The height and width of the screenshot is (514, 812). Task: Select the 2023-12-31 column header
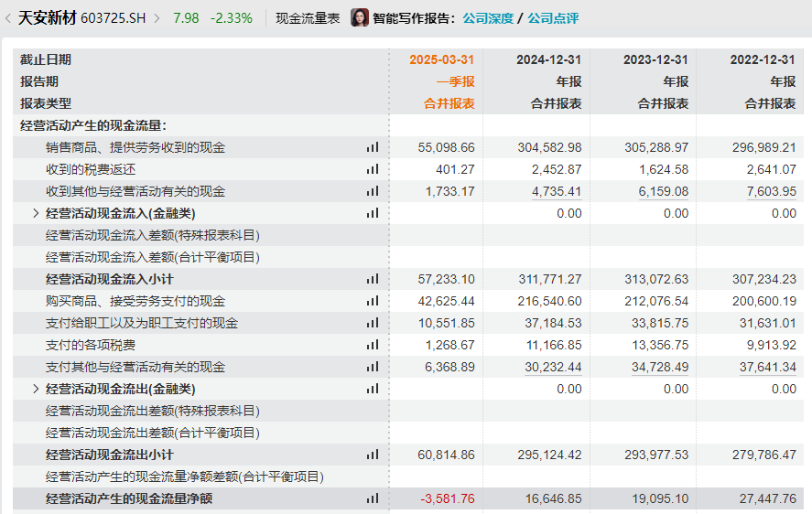[x=655, y=60]
